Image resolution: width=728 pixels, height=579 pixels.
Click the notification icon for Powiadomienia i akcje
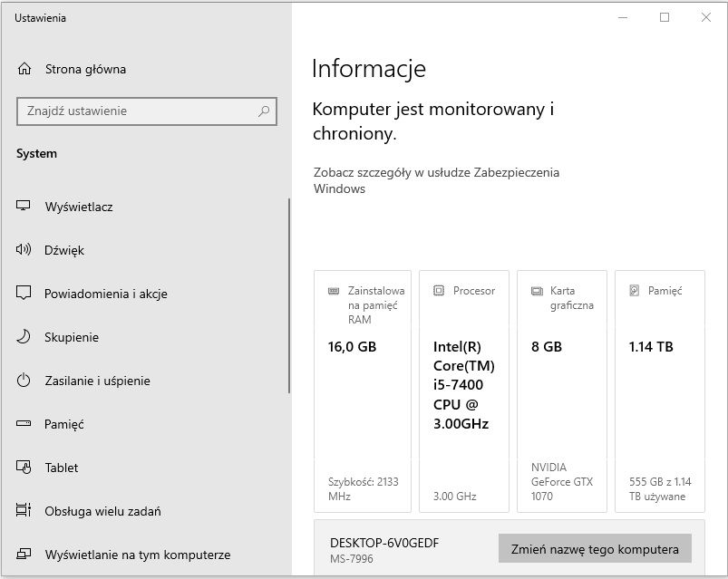24,293
